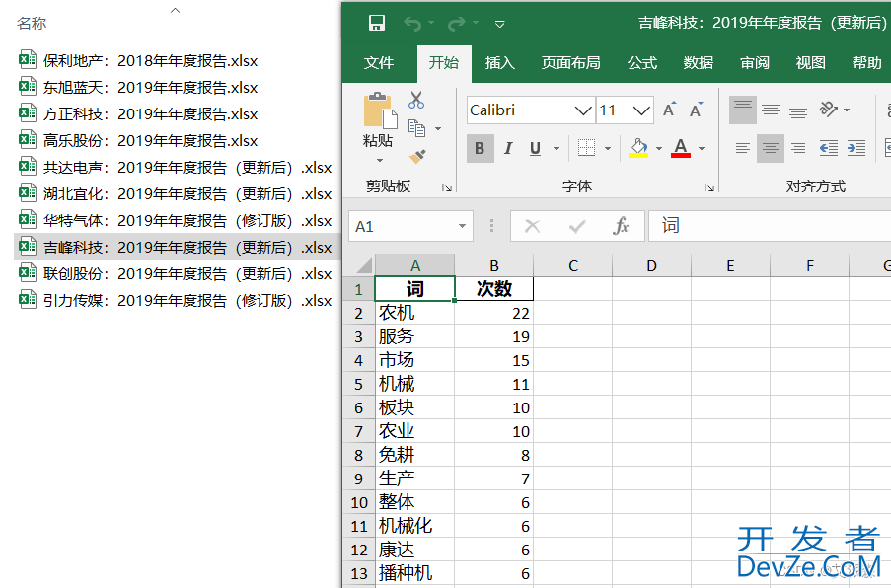Open the 剪贴板 dialog launcher
The image size is (891, 588).
click(x=447, y=187)
